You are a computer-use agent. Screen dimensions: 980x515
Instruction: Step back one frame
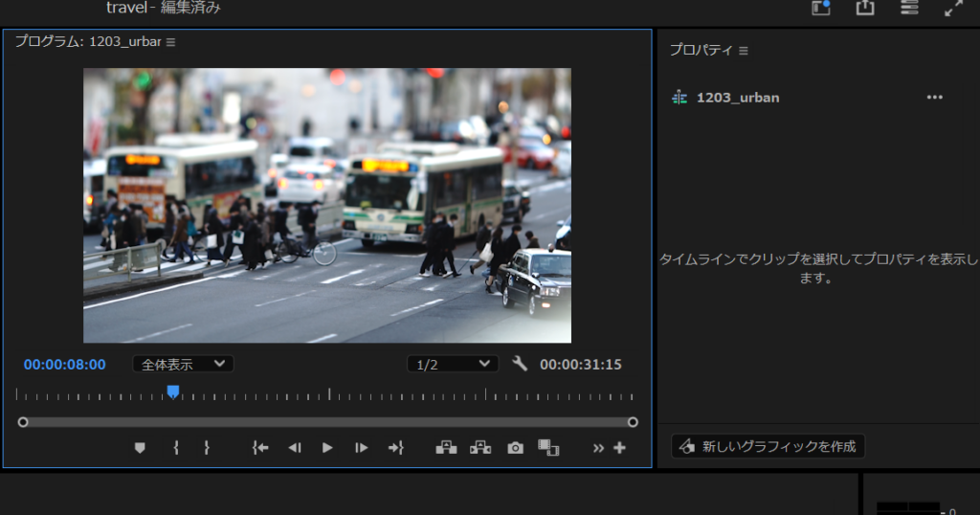tap(295, 447)
